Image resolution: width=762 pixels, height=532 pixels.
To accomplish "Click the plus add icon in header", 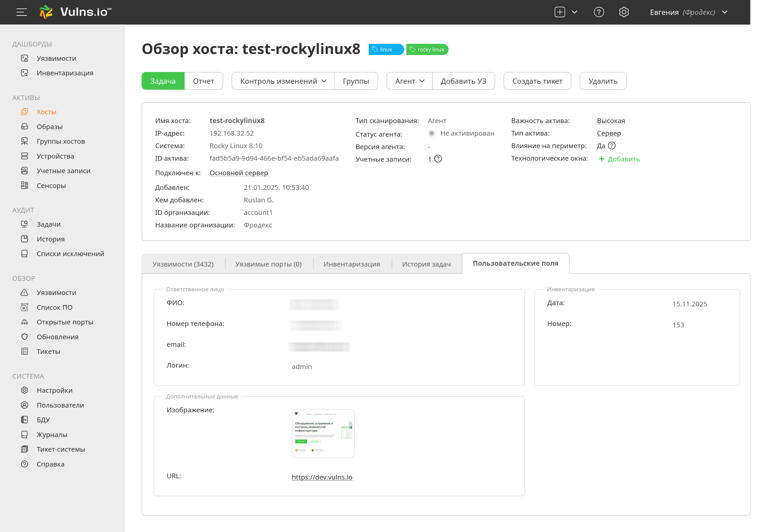I will coord(560,12).
